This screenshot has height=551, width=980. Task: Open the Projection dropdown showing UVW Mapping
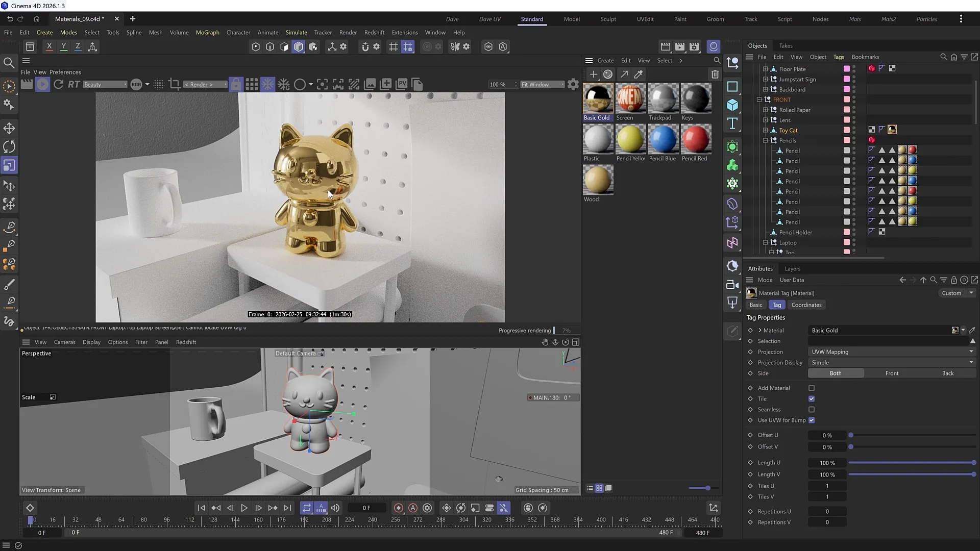(x=892, y=352)
